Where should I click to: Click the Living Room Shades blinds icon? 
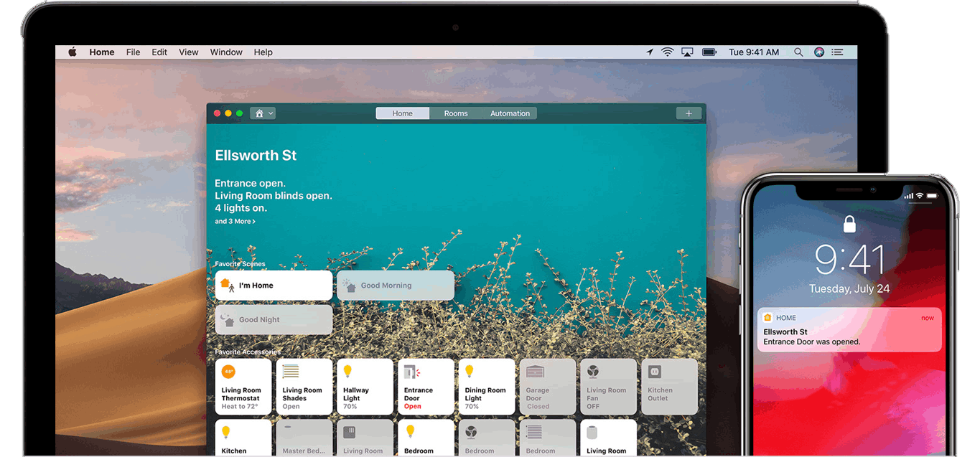(290, 372)
